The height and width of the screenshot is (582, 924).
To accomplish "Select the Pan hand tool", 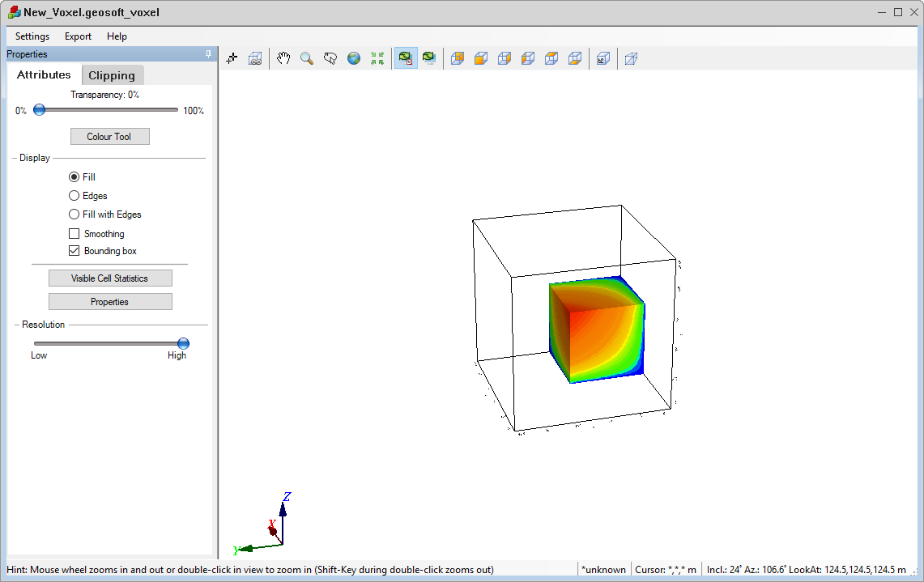I will pos(283,58).
